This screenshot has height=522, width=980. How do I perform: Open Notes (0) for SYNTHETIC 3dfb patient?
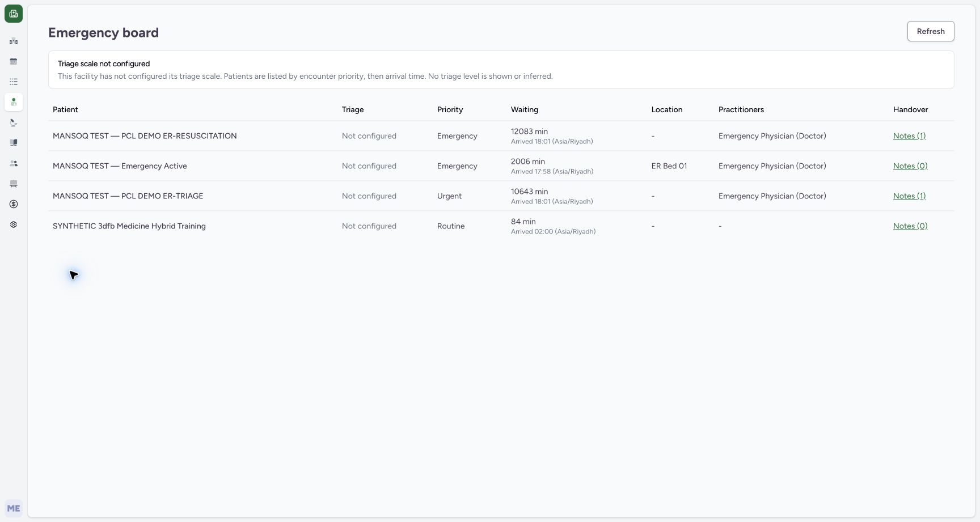[910, 226]
